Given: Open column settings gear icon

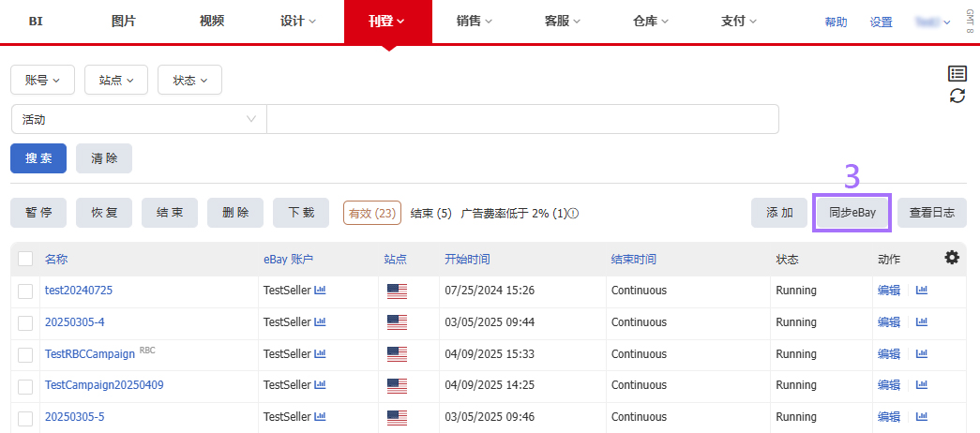Looking at the screenshot, I should click(x=951, y=257).
